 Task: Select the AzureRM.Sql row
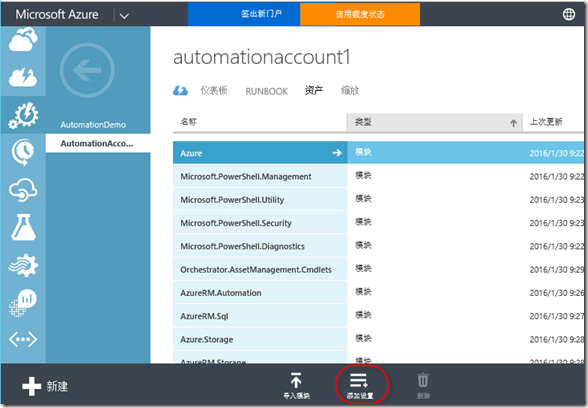(378, 316)
